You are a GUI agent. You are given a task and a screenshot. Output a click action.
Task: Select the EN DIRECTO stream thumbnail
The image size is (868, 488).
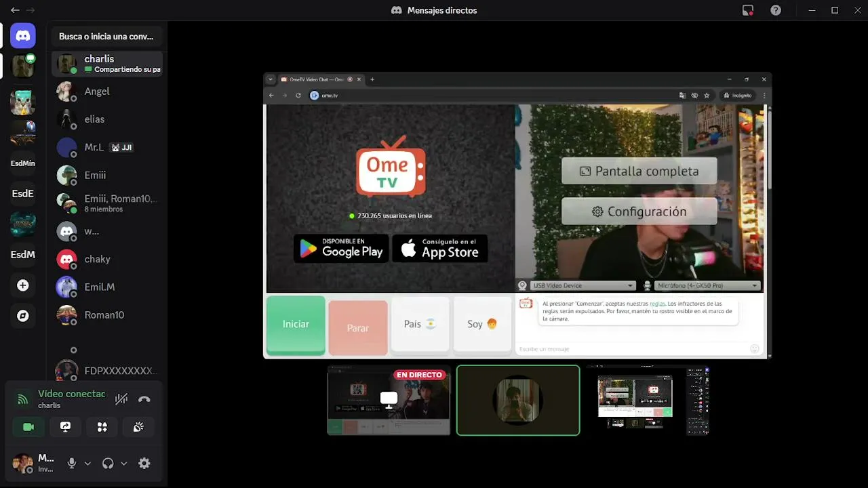pyautogui.click(x=389, y=400)
